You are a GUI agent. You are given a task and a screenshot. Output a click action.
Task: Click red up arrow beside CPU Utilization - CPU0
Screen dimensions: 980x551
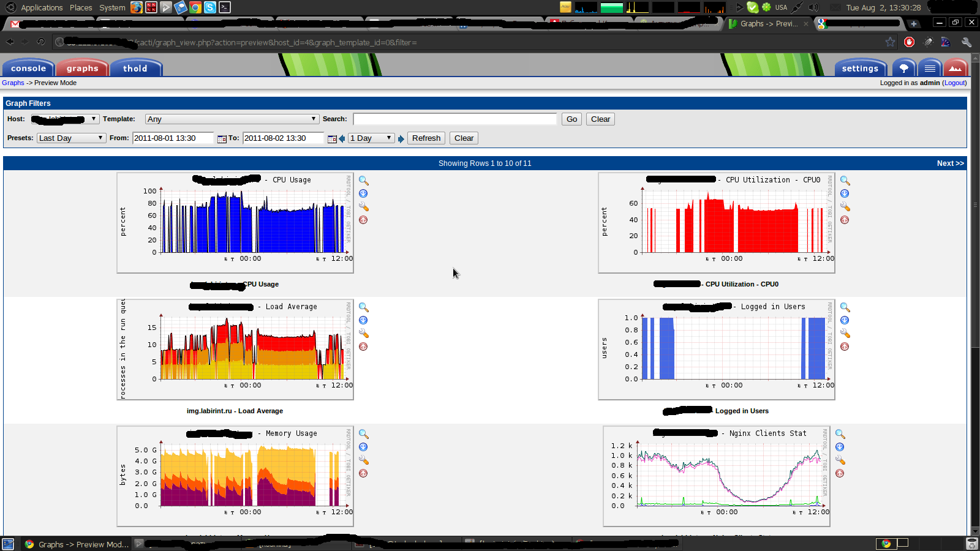point(845,220)
